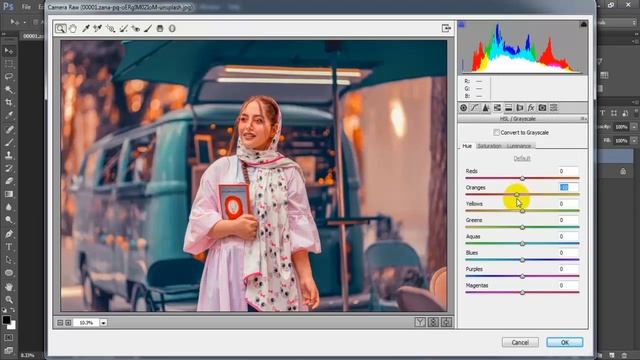Select the Graduated Filter tool
640x360 pixels.
[x=160, y=29]
